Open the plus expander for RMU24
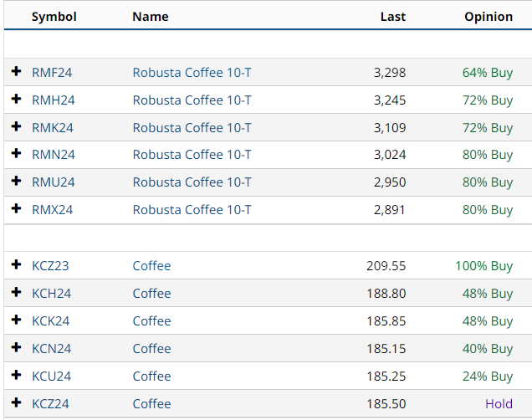Viewport: 532px width, 420px height. click(16, 182)
